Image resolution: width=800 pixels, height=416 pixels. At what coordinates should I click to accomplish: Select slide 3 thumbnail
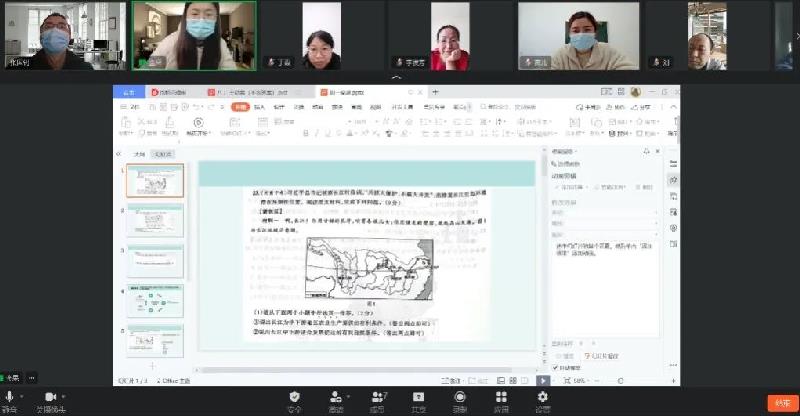(155, 261)
